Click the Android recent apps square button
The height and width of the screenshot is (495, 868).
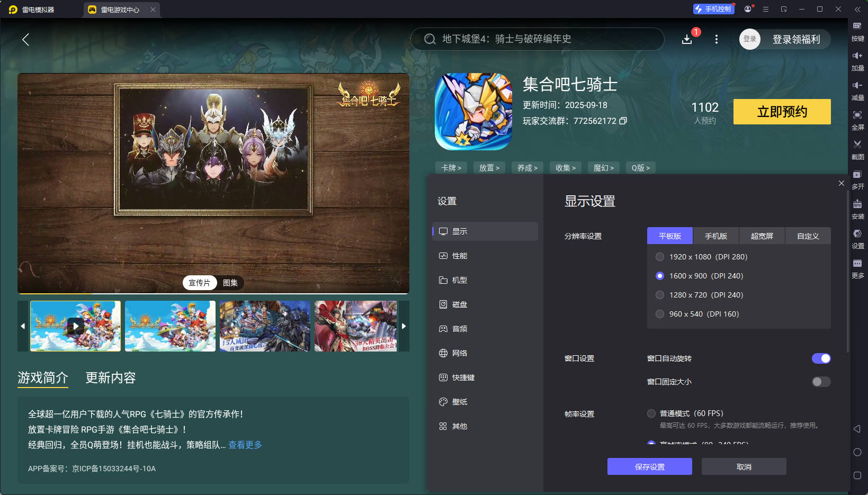tap(857, 475)
